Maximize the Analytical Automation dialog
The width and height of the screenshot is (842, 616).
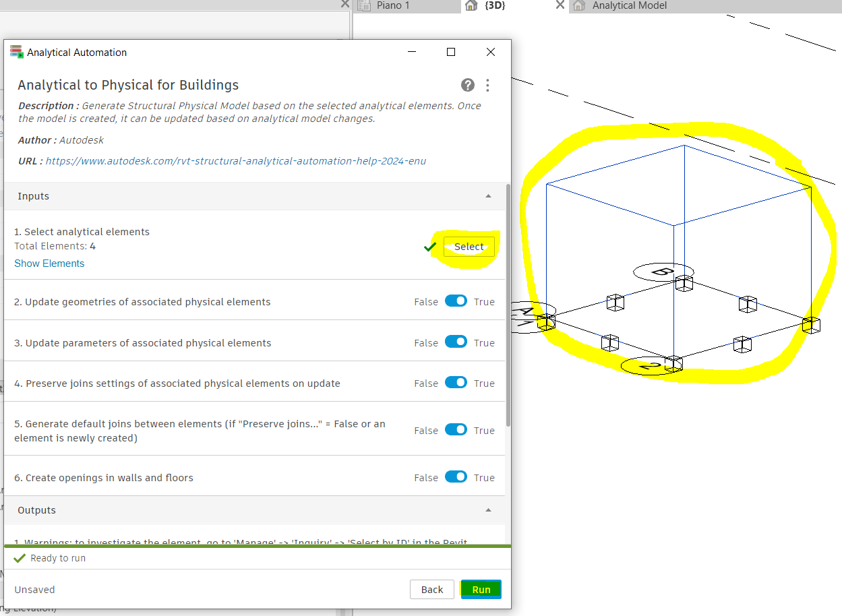click(x=451, y=52)
